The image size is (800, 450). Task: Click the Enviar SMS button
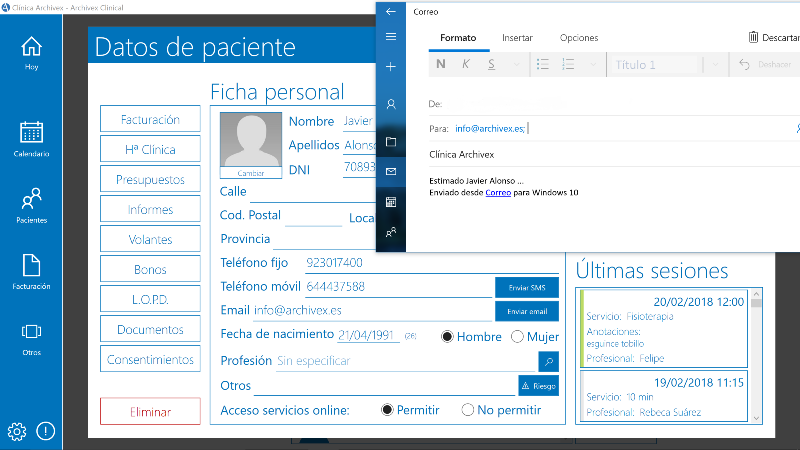click(x=527, y=288)
